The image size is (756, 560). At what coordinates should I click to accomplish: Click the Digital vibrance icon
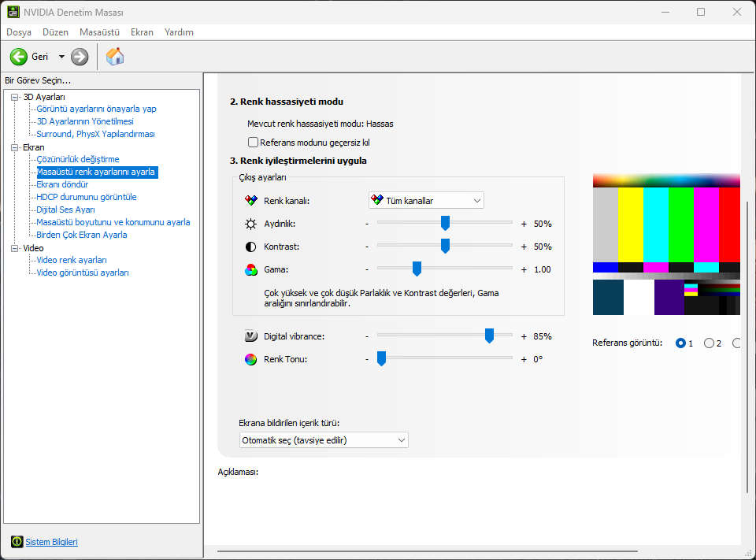pos(250,336)
